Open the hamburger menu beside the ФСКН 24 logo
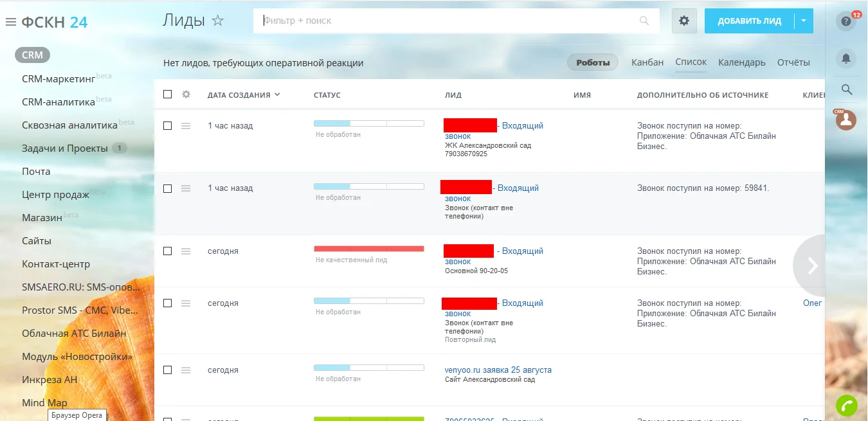 coord(10,22)
